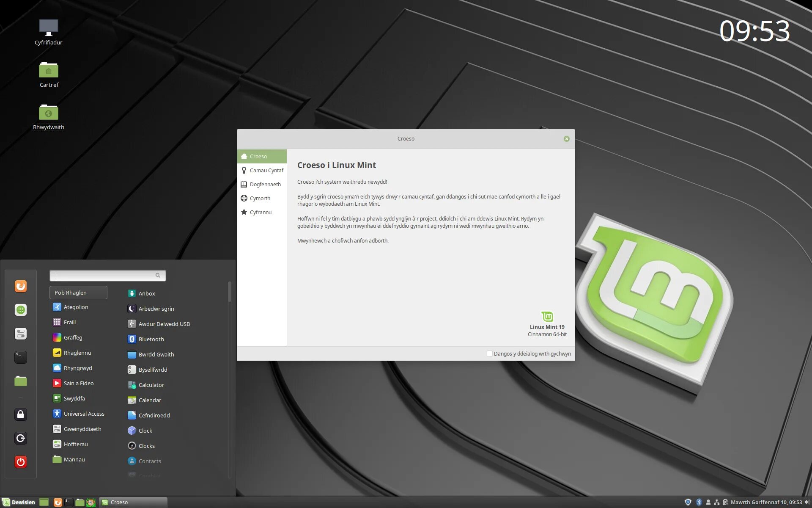Image resolution: width=812 pixels, height=508 pixels.
Task: Select the Graffeg category in menu
Action: (x=73, y=337)
